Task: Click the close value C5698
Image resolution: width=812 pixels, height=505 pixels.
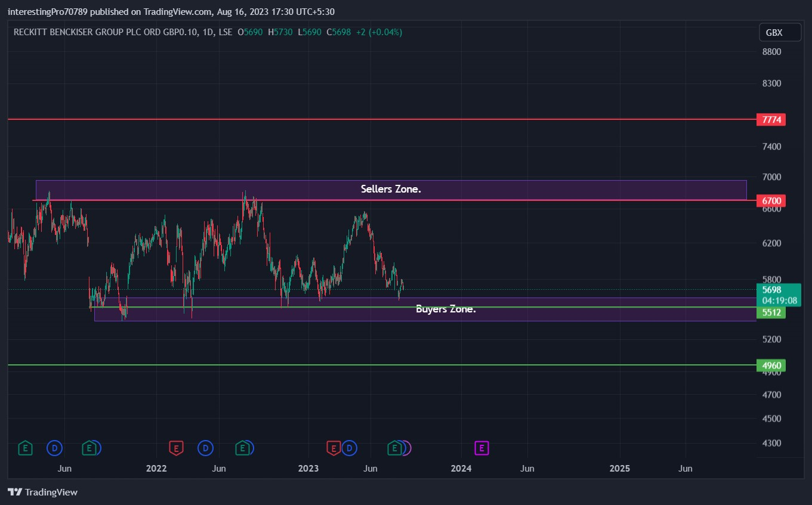Action: pyautogui.click(x=338, y=32)
